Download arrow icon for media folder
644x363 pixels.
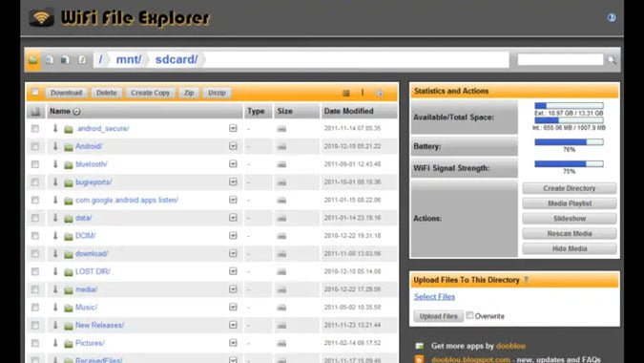click(55, 289)
